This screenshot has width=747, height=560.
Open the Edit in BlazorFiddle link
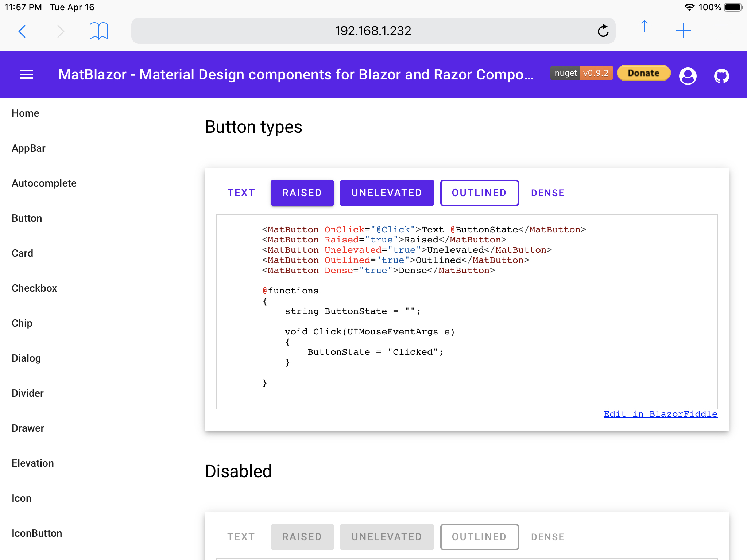pos(661,414)
